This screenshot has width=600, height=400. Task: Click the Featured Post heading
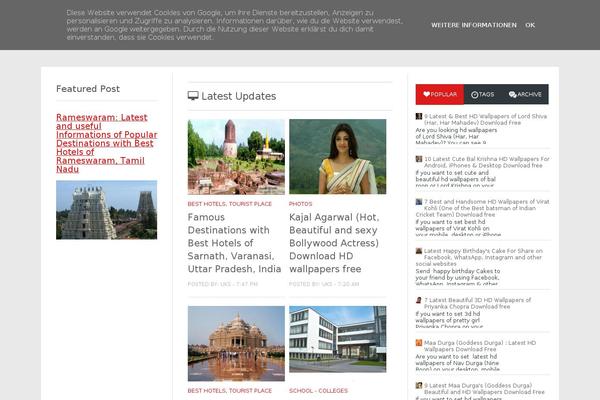(88, 89)
